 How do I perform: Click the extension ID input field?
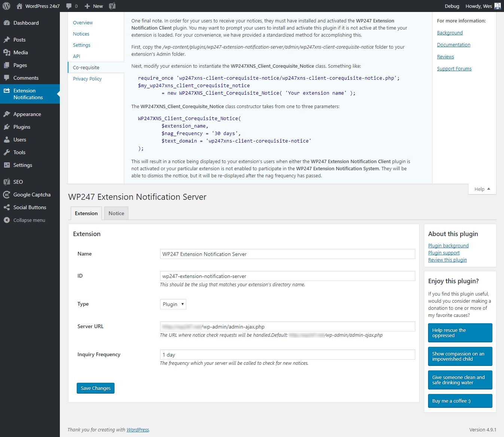(287, 276)
